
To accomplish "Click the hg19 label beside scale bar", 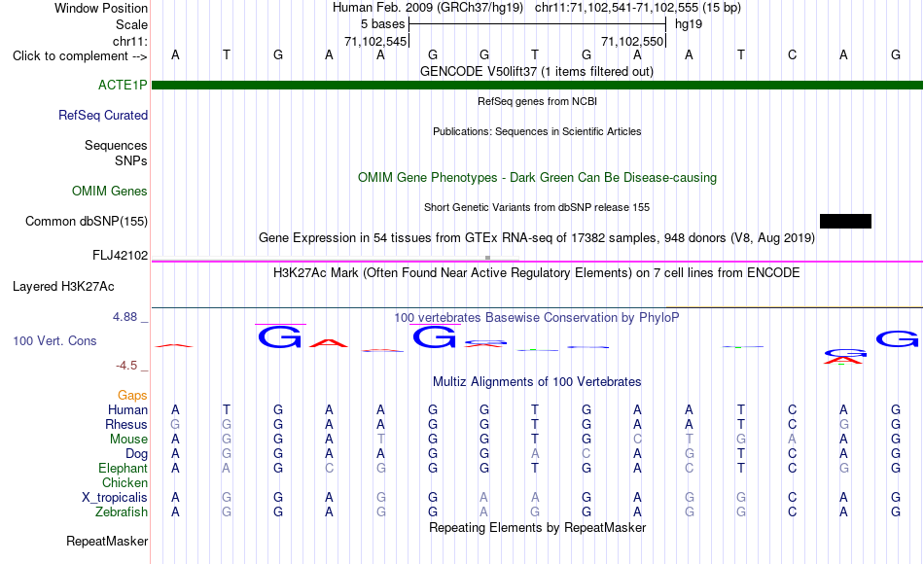I will [x=689, y=24].
